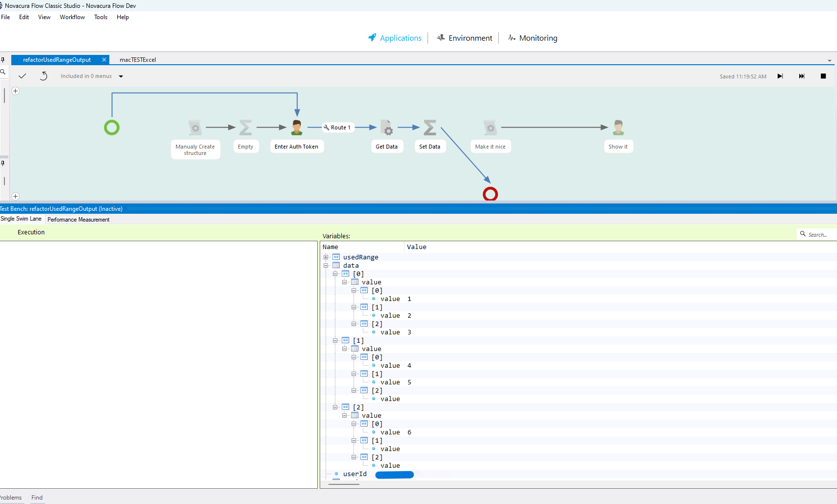Collapse the [1] node containing value 2
This screenshot has height=504, width=837.
[x=354, y=307]
